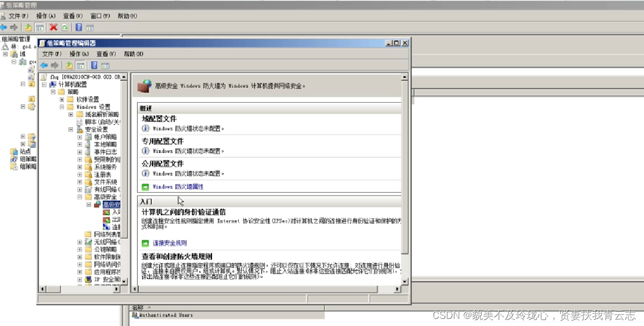Select the 注册表 tree node
The height and width of the screenshot is (326, 644).
103,175
